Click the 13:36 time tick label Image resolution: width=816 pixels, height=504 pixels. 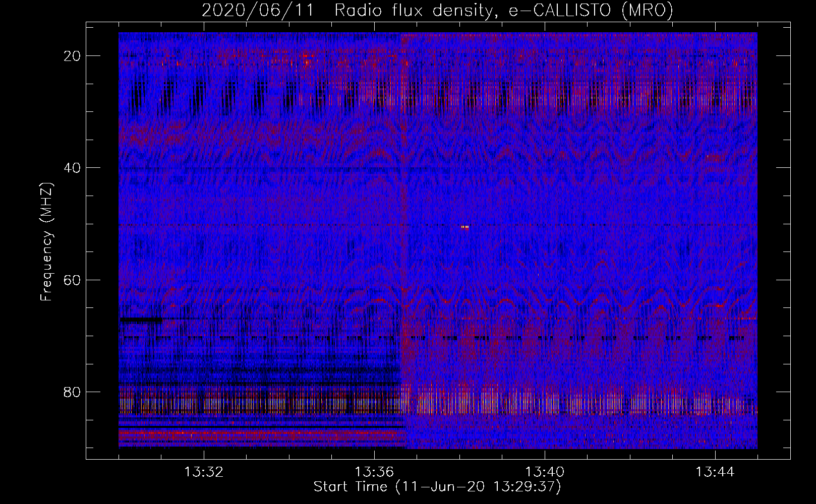point(374,472)
